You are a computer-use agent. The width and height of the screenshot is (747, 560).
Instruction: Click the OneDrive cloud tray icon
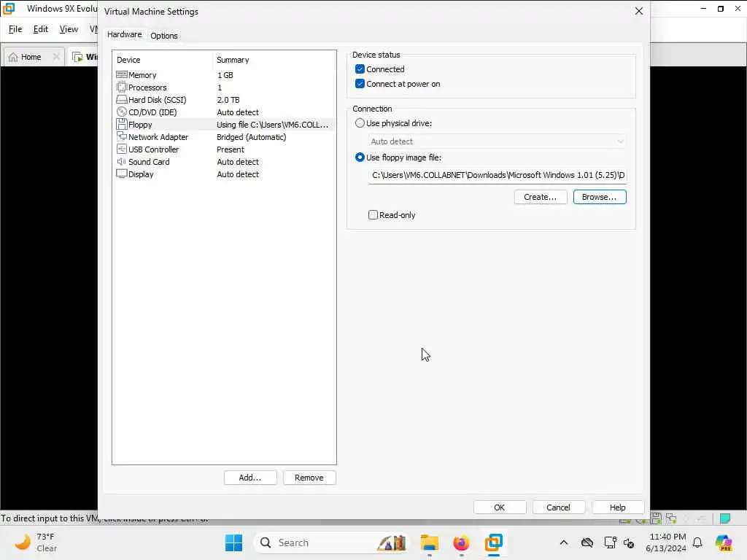tap(587, 542)
